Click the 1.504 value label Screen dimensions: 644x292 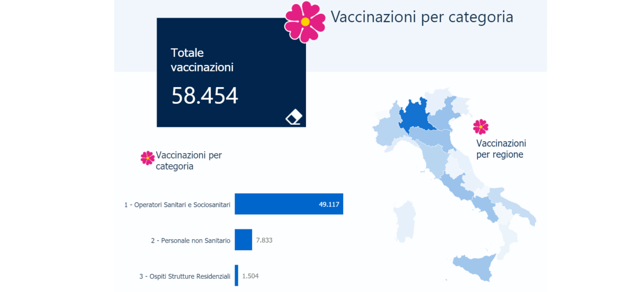coord(251,276)
